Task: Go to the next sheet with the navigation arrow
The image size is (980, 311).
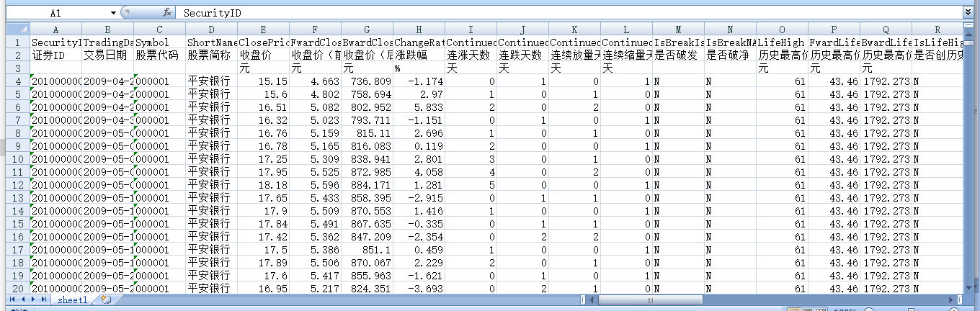Action: click(x=32, y=299)
